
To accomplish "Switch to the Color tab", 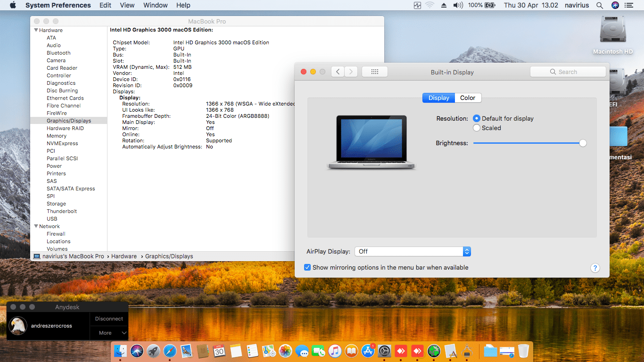I will 468,98.
